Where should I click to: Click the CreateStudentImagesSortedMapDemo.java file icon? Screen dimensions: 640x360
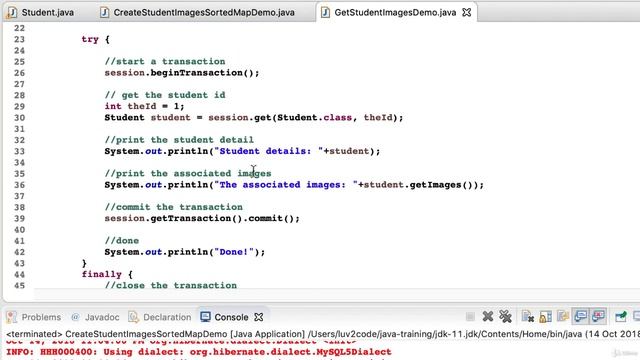pos(104,12)
